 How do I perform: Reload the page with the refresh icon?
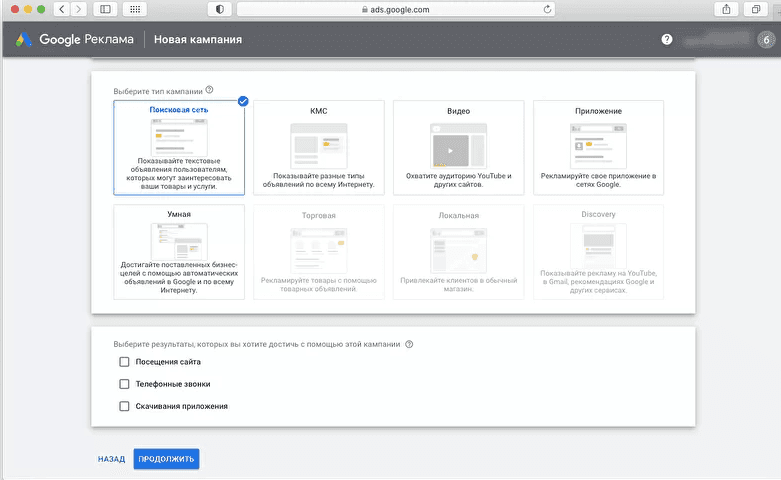coord(547,9)
